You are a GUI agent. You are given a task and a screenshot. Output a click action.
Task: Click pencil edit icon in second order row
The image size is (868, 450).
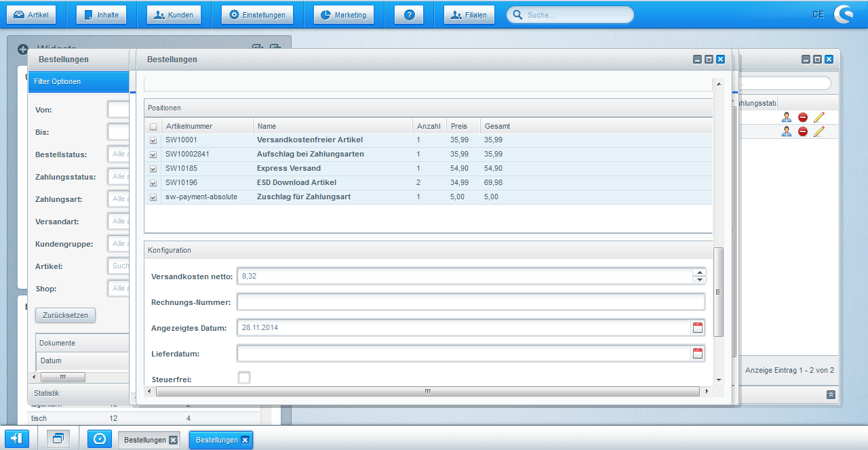click(819, 131)
